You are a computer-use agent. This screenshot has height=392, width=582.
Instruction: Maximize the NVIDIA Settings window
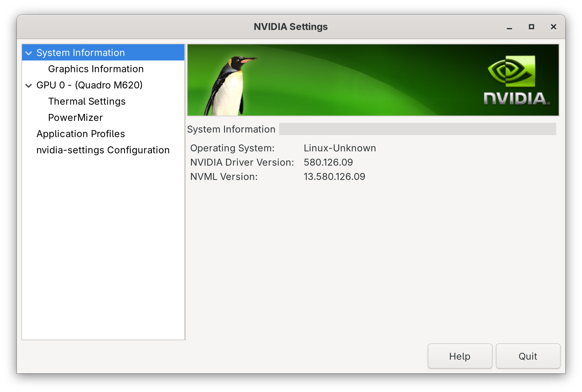pyautogui.click(x=531, y=27)
